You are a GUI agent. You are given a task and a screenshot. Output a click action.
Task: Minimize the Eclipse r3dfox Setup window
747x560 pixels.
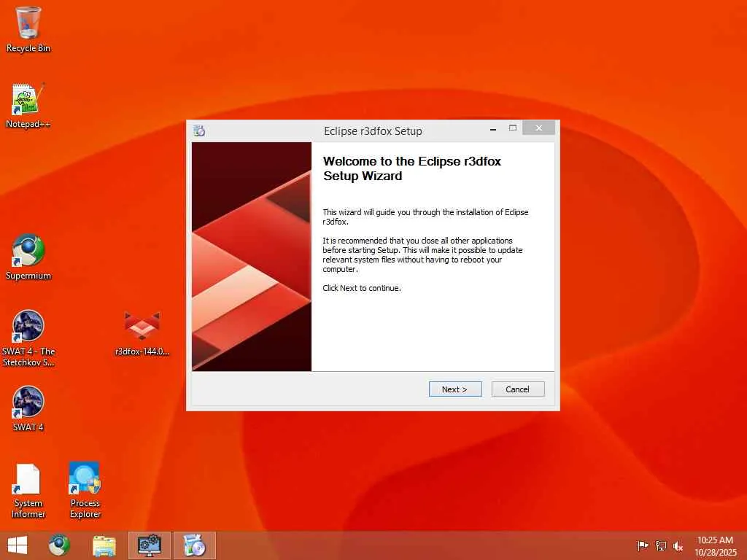pos(493,128)
